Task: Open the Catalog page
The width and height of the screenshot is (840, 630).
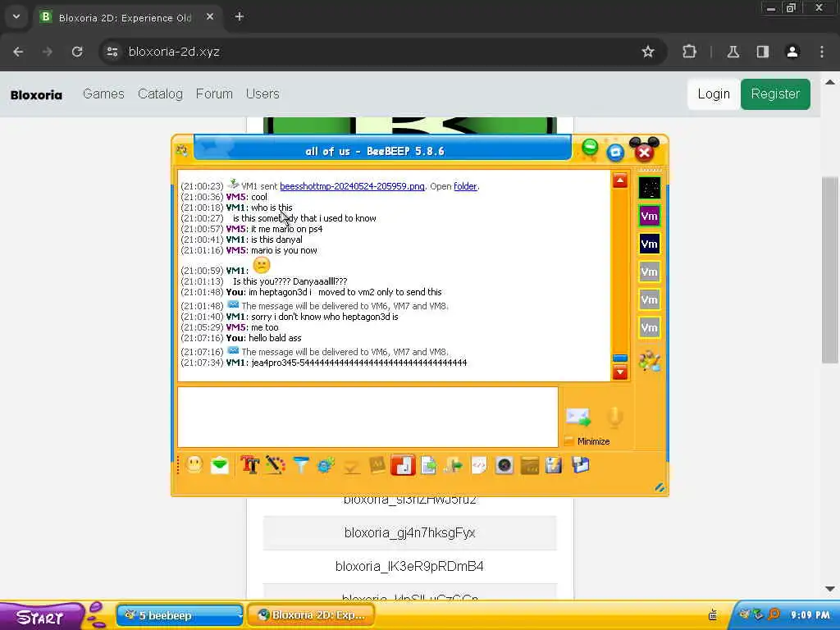Action: pos(160,94)
